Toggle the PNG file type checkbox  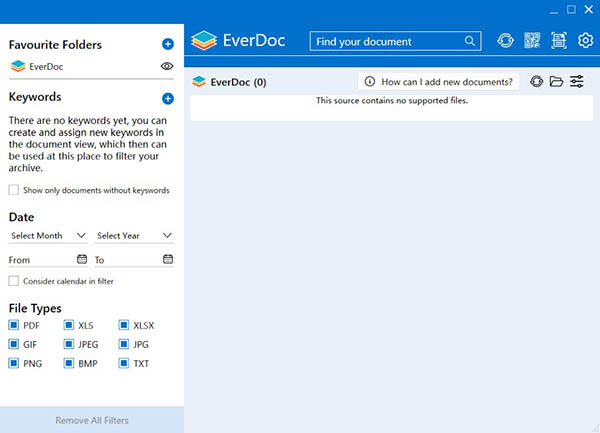[x=14, y=363]
